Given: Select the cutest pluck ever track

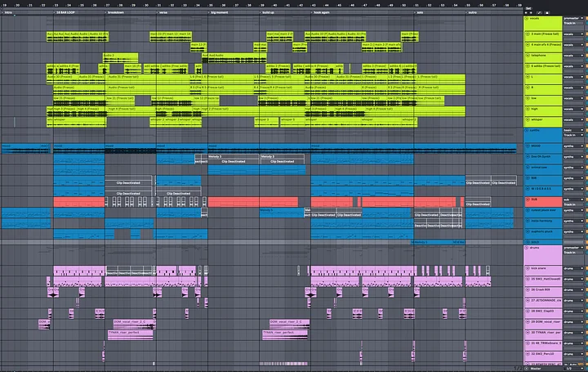Looking at the screenshot, I should pyautogui.click(x=542, y=212).
